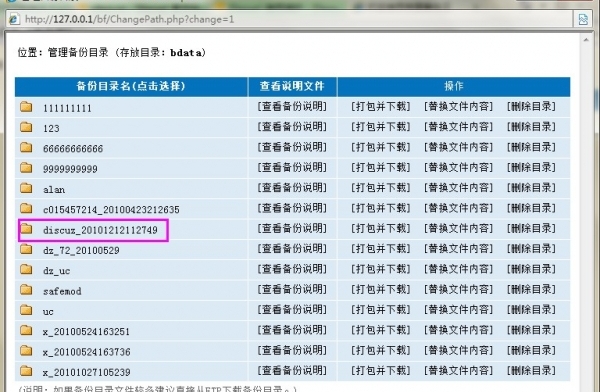Viewport: 600px width, 392px height.
Task: View backup description for alan
Action: pos(292,188)
